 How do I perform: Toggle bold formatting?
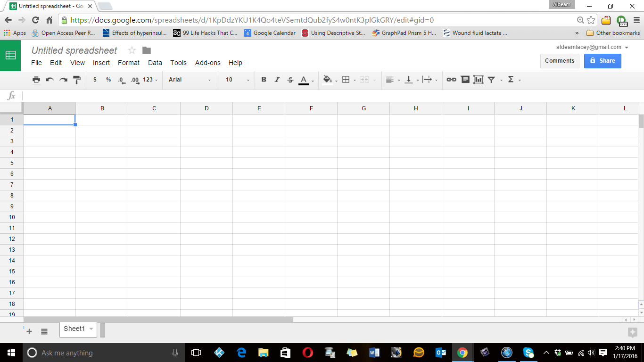(264, 80)
